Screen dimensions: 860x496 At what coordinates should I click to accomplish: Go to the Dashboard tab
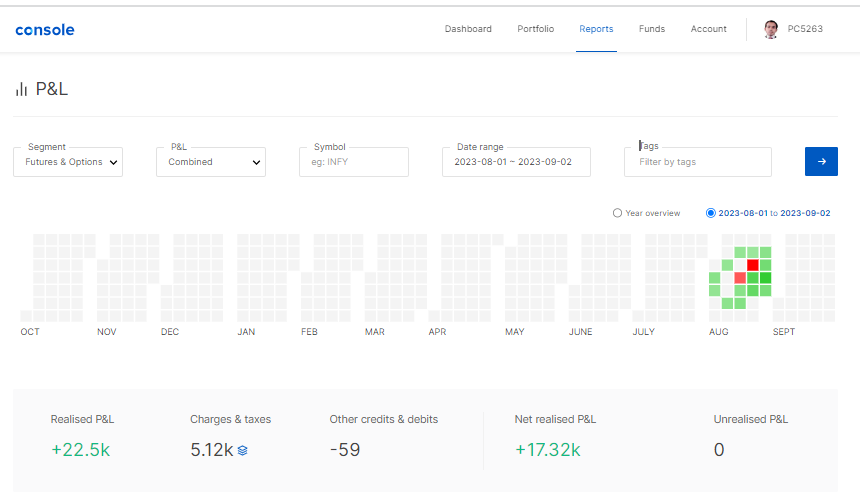[x=468, y=29]
